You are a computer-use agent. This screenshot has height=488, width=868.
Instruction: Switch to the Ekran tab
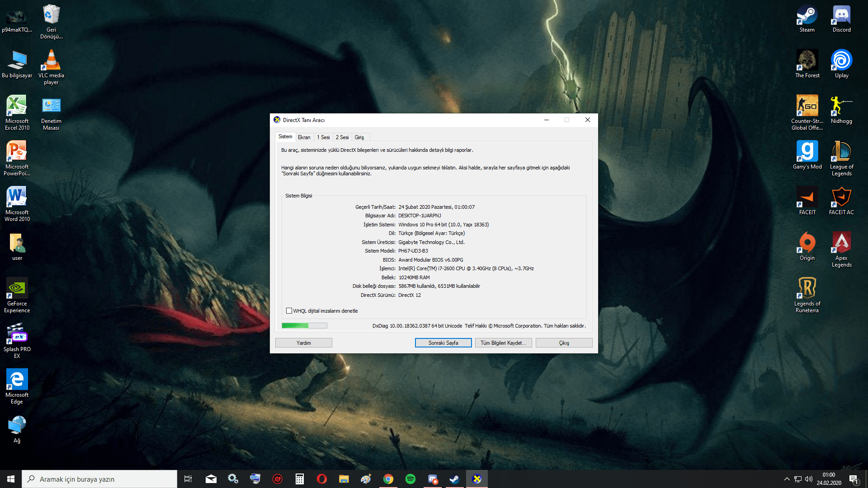point(304,137)
